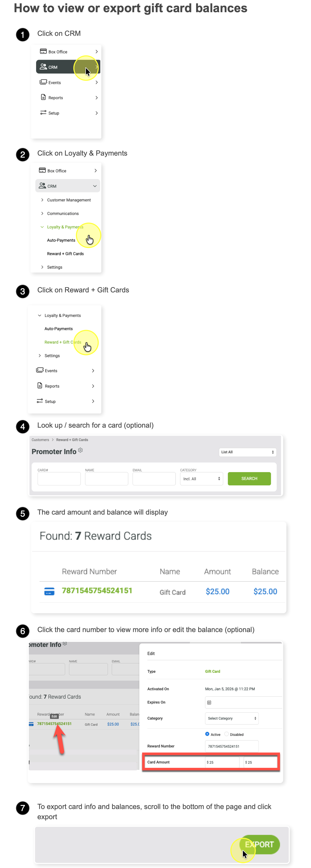Click the Box Office icon in step 1 menu
311x868 pixels.
coord(43,51)
